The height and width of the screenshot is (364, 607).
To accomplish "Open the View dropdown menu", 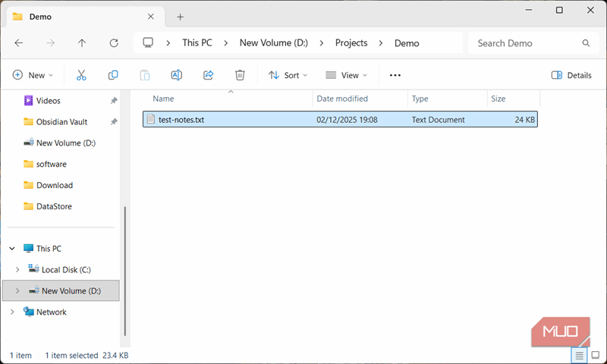I will pos(346,75).
